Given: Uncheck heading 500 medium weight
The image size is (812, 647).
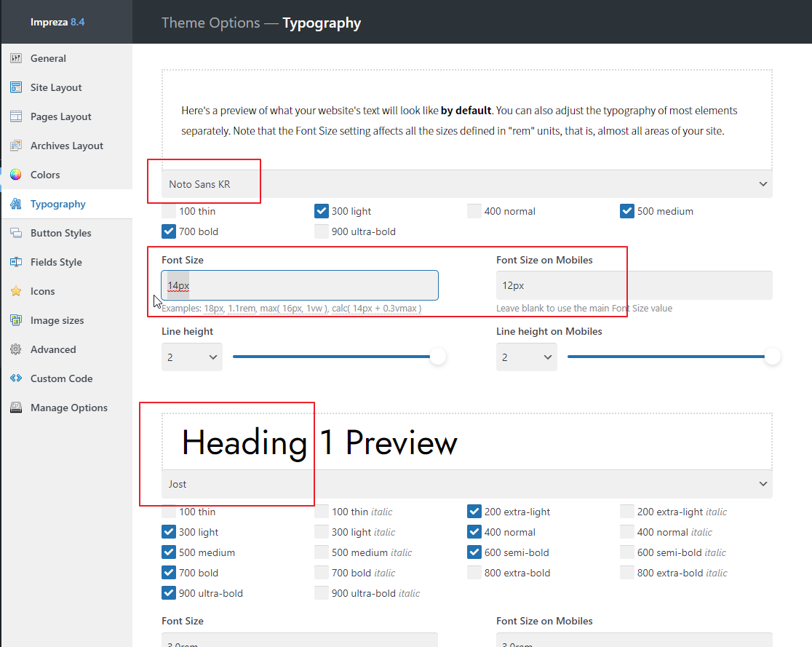Looking at the screenshot, I should point(169,552).
